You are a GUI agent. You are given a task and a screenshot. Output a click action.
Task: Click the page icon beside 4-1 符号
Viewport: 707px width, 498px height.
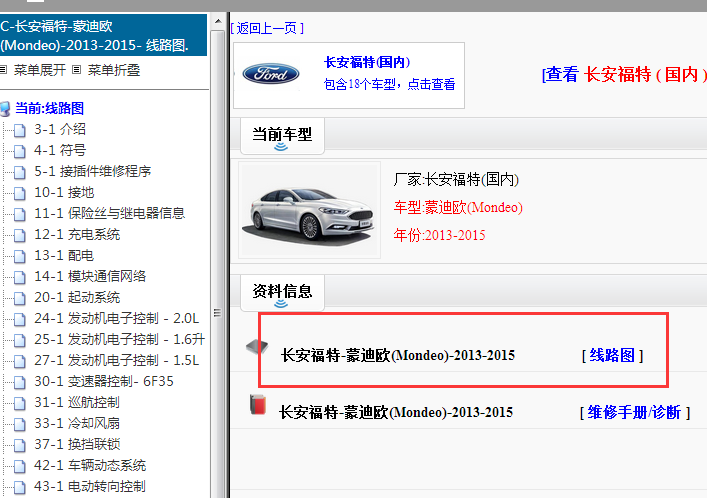[19, 151]
